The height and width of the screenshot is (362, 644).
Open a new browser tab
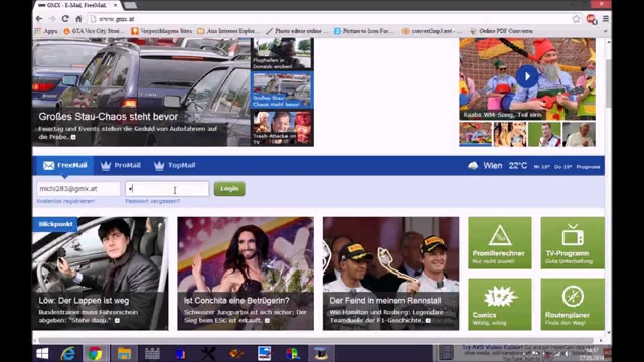(130, 5)
